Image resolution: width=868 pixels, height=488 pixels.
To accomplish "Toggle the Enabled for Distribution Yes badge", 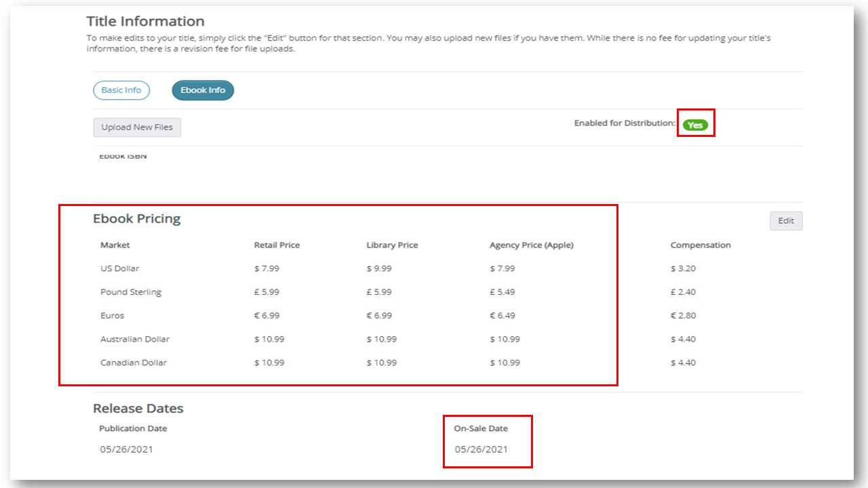I will 695,125.
